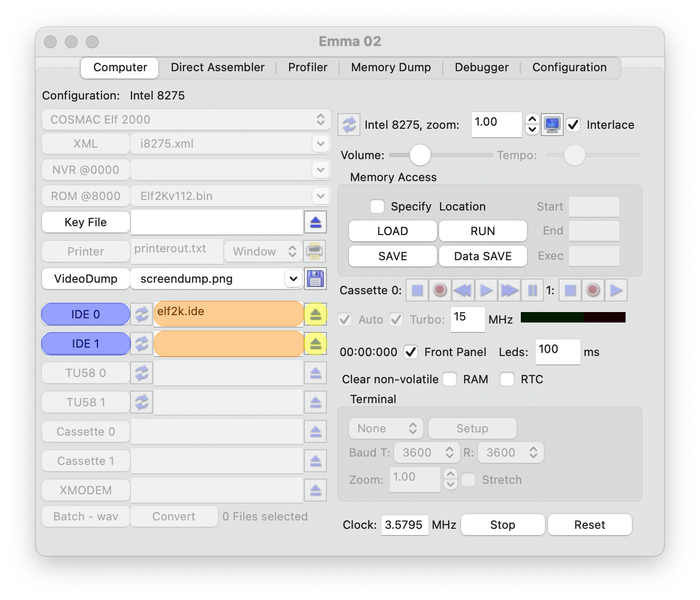This screenshot has height=600, width=700.
Task: Click the Data SAVE button
Action: click(483, 256)
